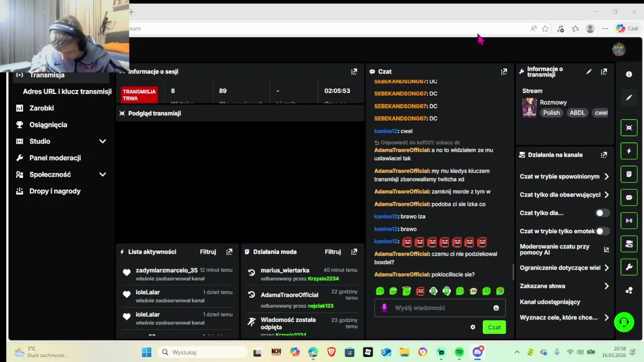Click the Wyślij wiadomość input field

[x=440, y=308]
